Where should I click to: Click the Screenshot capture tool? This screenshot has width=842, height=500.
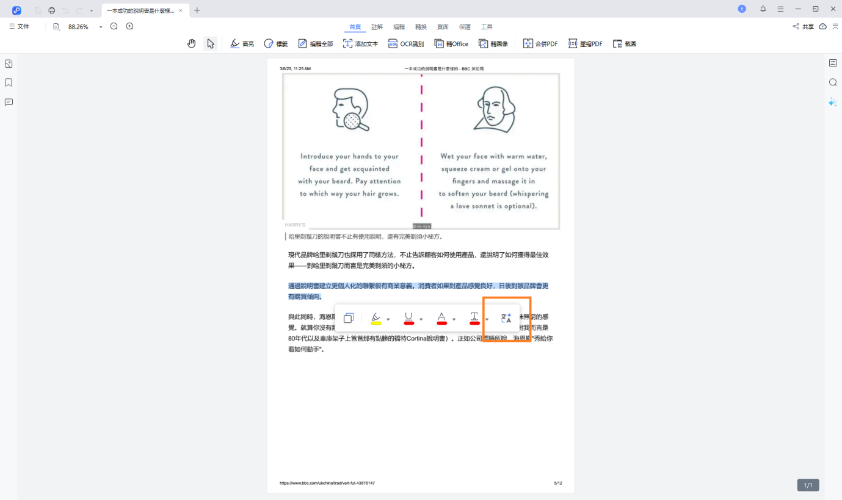pos(625,44)
